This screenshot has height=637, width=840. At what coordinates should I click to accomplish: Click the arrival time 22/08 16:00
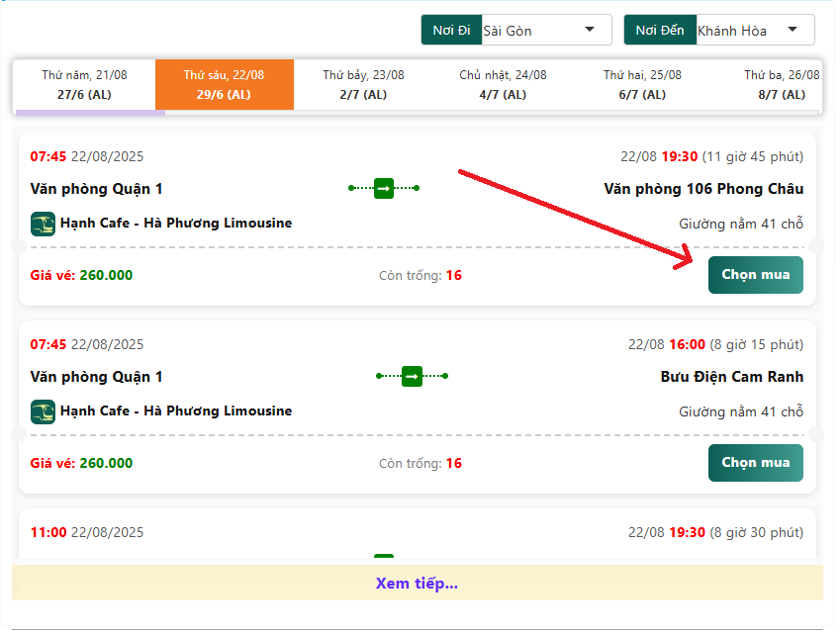coord(667,344)
